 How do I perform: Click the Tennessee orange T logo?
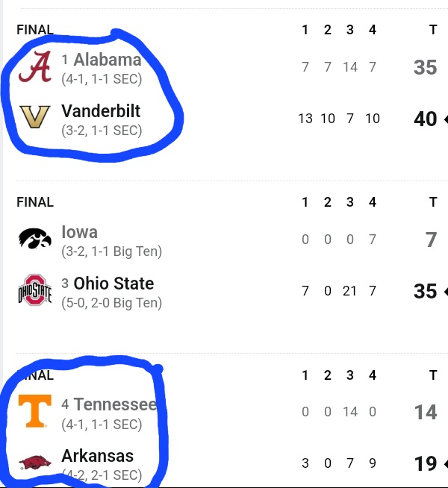coord(34,411)
